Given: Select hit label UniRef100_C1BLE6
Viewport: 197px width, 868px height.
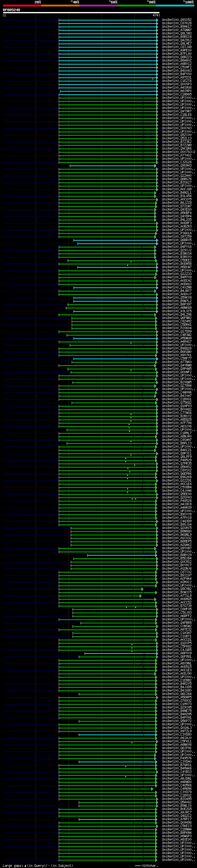Looking at the screenshot, I should (x=177, y=115).
